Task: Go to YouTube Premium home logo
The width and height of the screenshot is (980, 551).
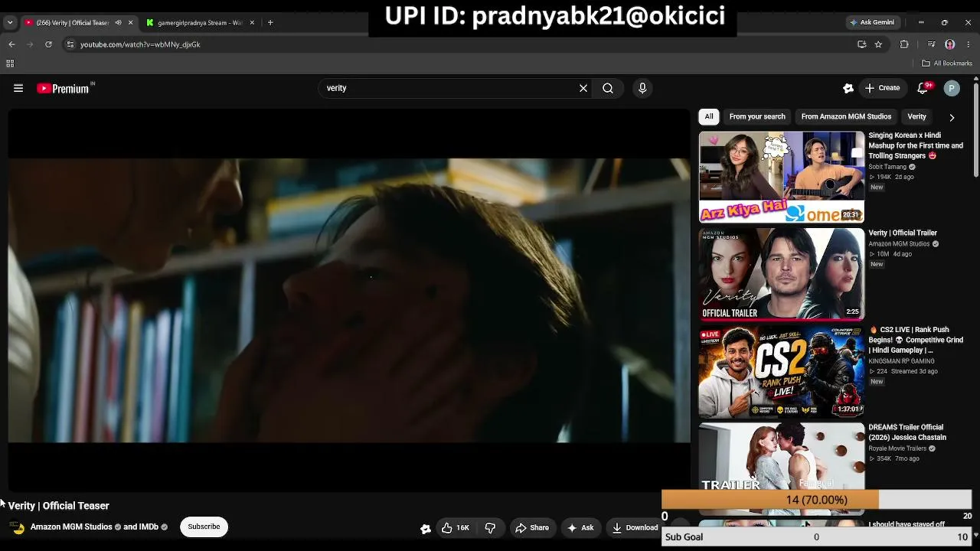Action: pyautogui.click(x=64, y=89)
